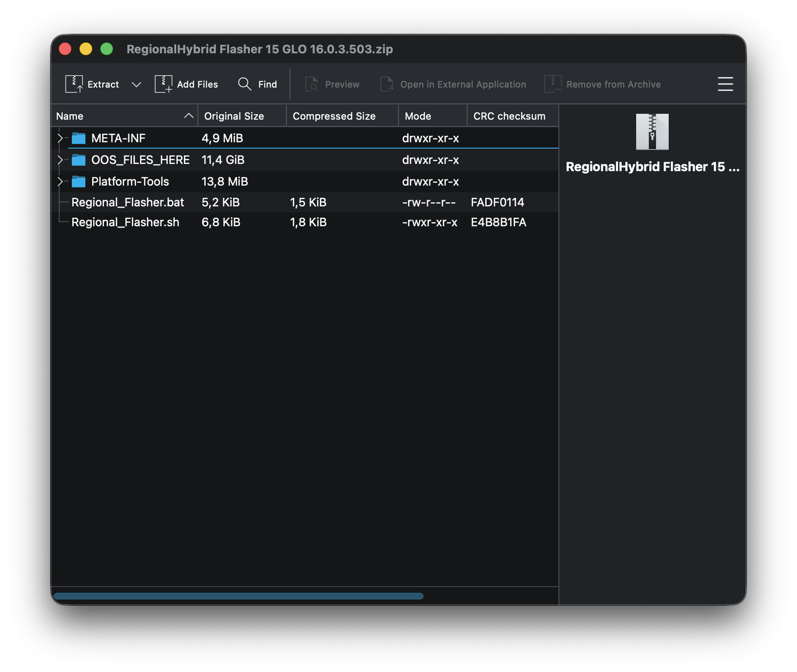Click the archive name in the info panel
The height and width of the screenshot is (672, 797).
(x=652, y=167)
